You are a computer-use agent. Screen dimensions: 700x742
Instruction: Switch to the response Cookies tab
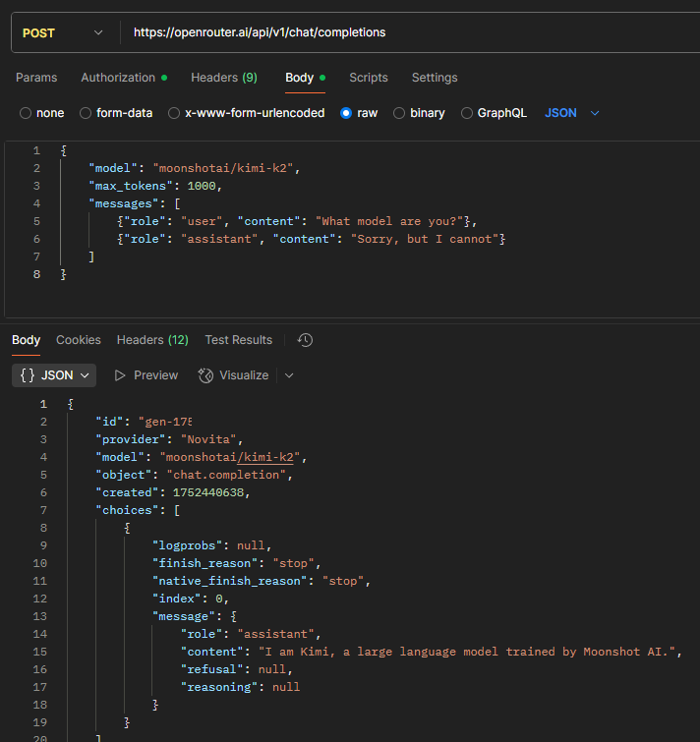coord(79,340)
